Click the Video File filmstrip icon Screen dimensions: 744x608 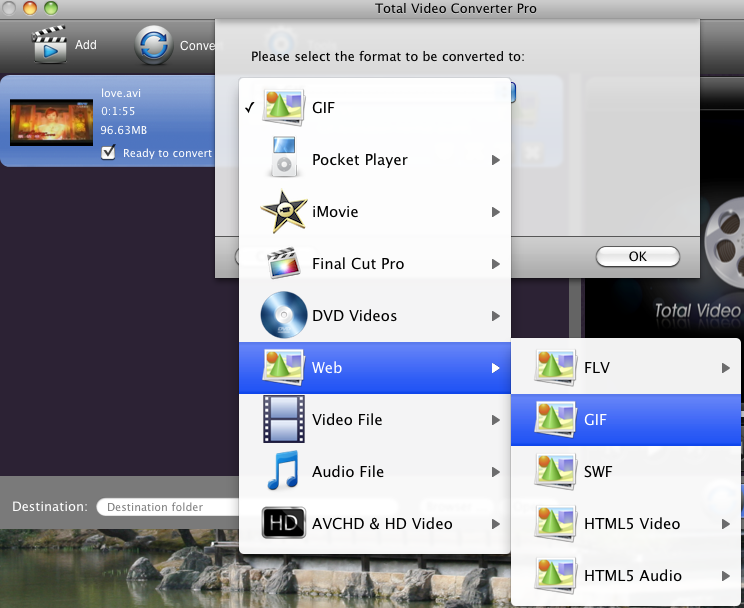[284, 419]
